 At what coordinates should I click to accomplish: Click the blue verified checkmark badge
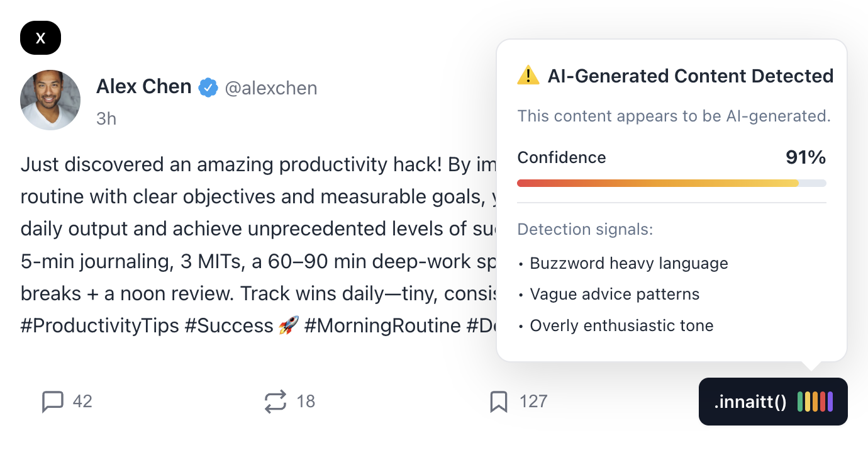tap(208, 87)
